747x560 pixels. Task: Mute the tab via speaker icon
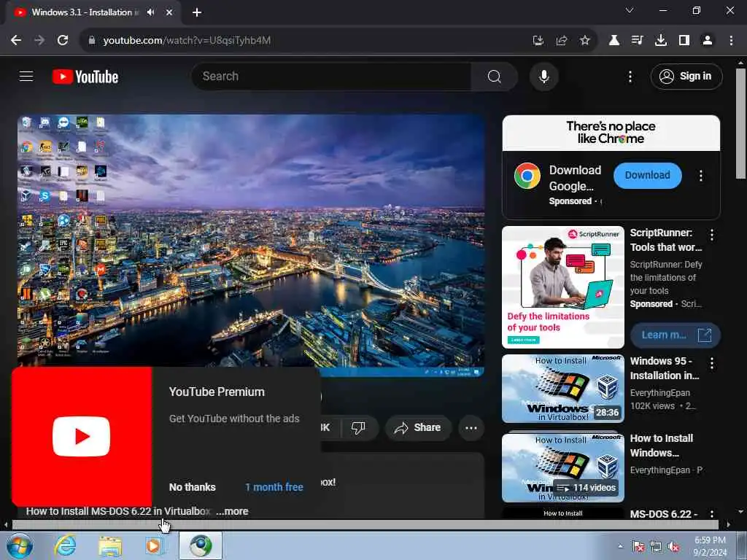(151, 12)
